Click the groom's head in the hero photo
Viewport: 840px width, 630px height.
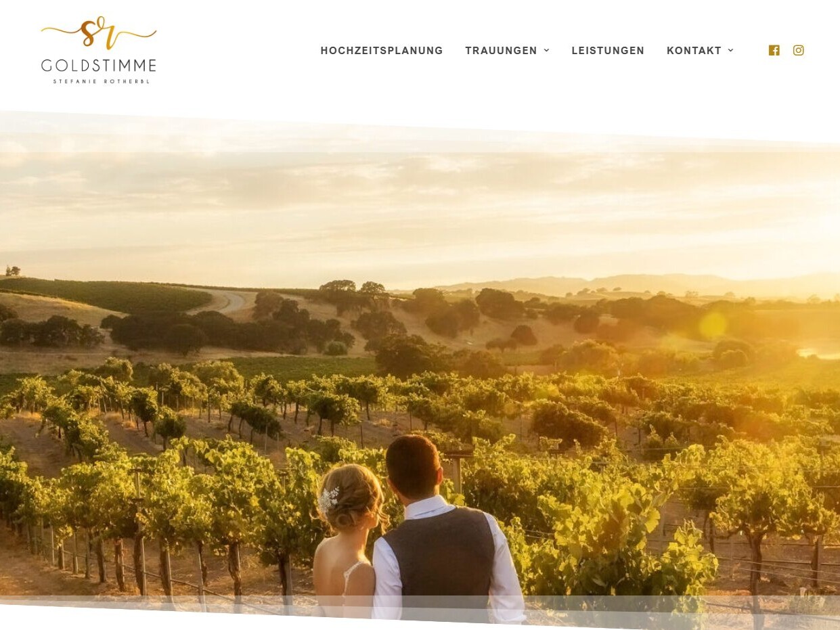(x=413, y=467)
